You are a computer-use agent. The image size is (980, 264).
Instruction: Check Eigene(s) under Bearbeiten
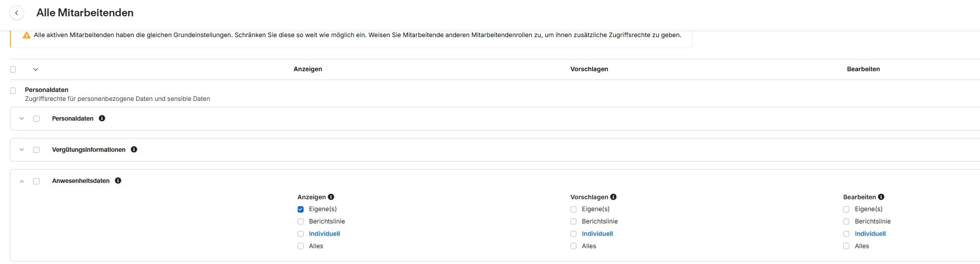click(x=846, y=209)
